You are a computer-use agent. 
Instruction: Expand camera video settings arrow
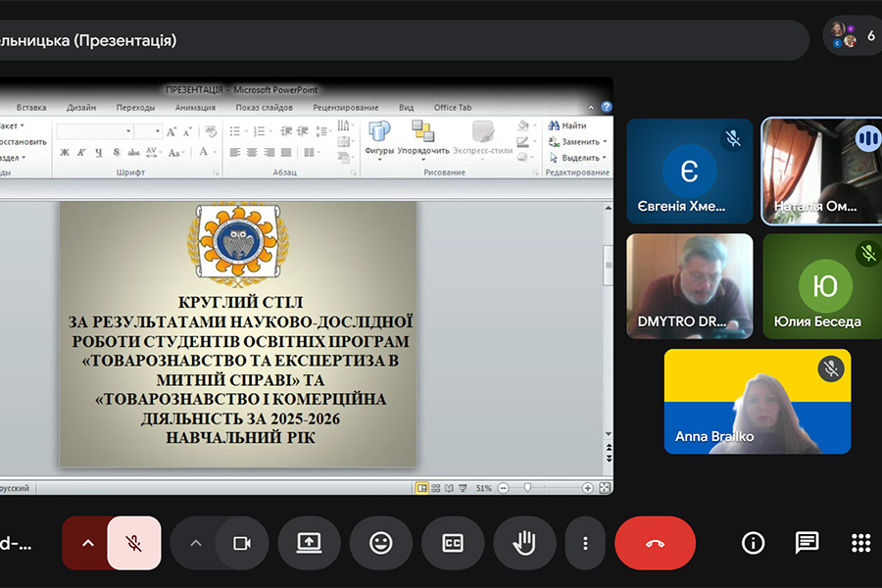point(195,543)
